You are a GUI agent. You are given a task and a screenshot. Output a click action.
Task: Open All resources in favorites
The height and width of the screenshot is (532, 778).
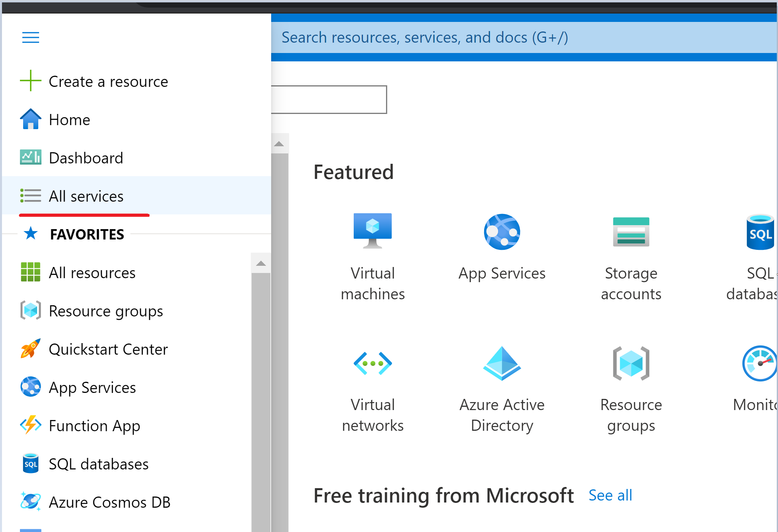tap(92, 273)
